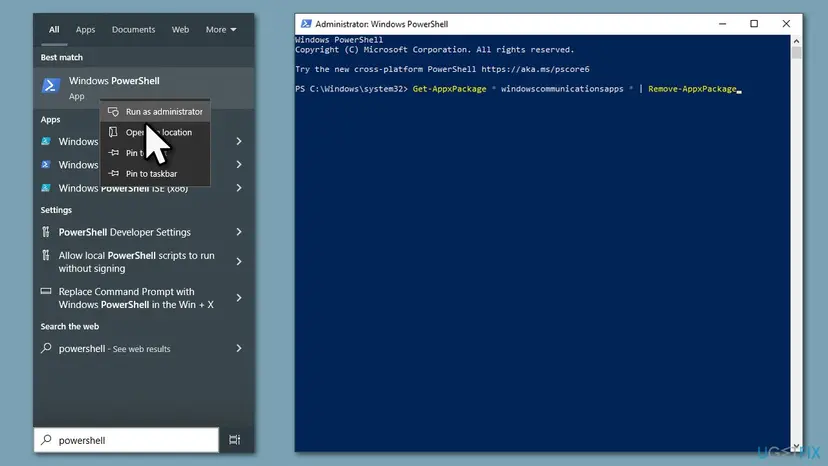Click the file icon beside Open file location

(113, 132)
